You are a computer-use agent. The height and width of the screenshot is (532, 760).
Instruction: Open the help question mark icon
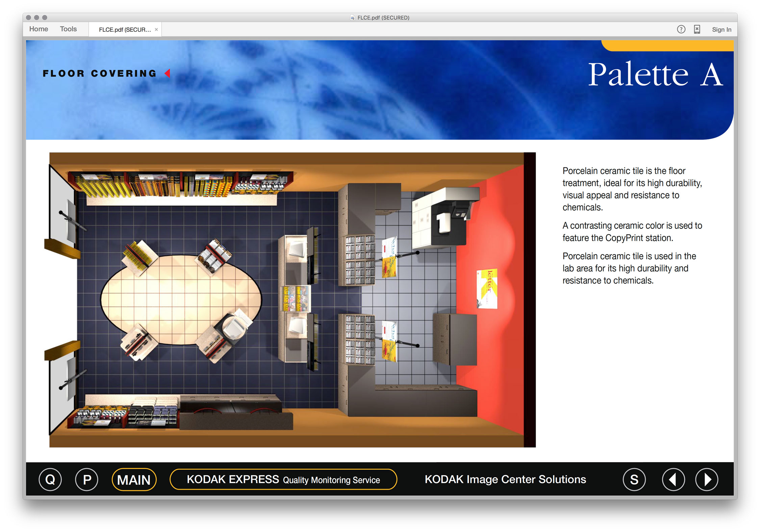pos(681,29)
